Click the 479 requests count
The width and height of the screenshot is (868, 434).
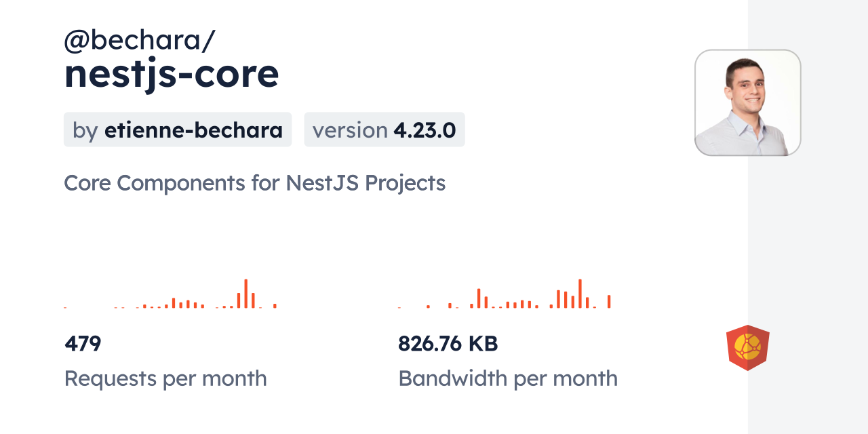(83, 344)
